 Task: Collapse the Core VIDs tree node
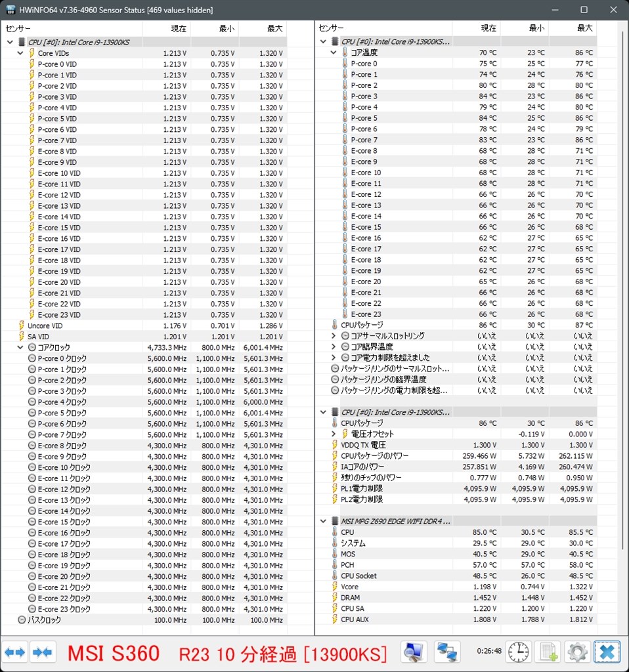(x=20, y=53)
